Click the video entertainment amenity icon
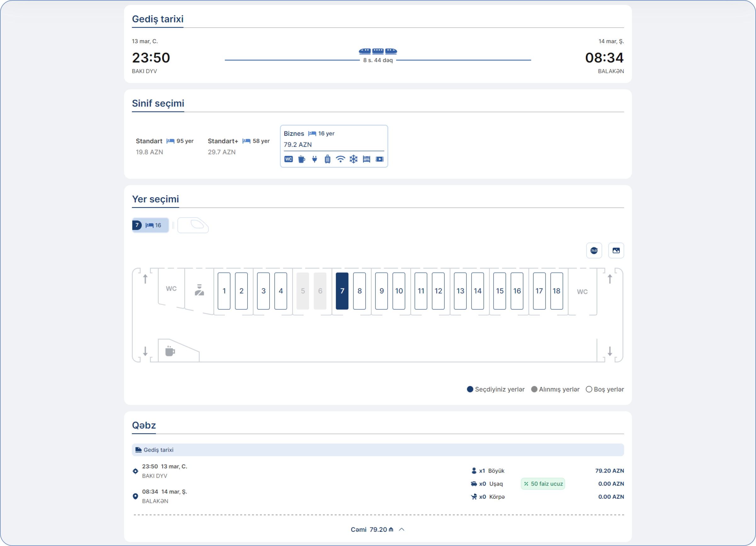 (379, 159)
